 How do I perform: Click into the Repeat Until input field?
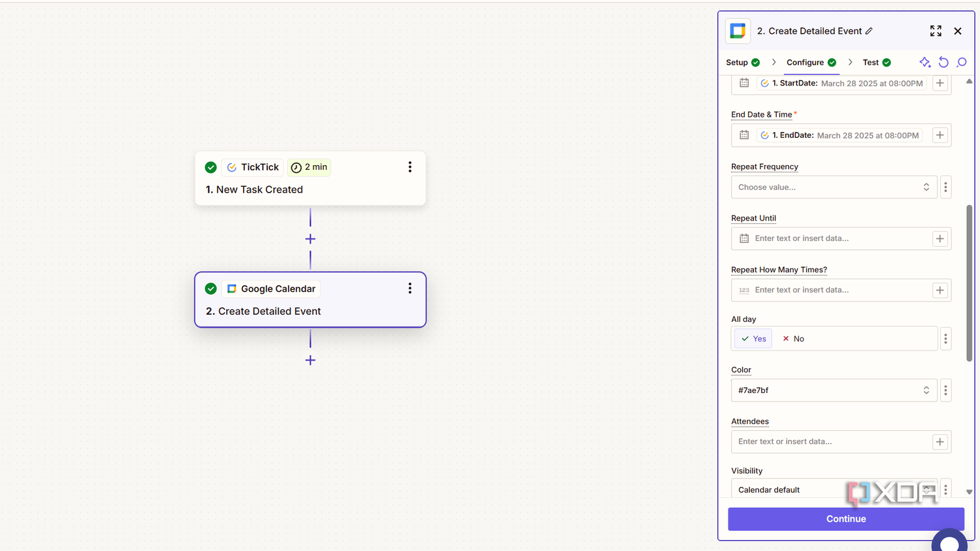tap(841, 238)
